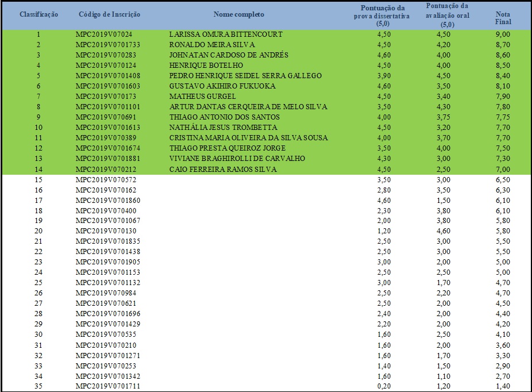Select the name Pedro Henrique Seidel Serra Gallego
Image resolution: width=532 pixels, height=392 pixels.
[x=245, y=76]
